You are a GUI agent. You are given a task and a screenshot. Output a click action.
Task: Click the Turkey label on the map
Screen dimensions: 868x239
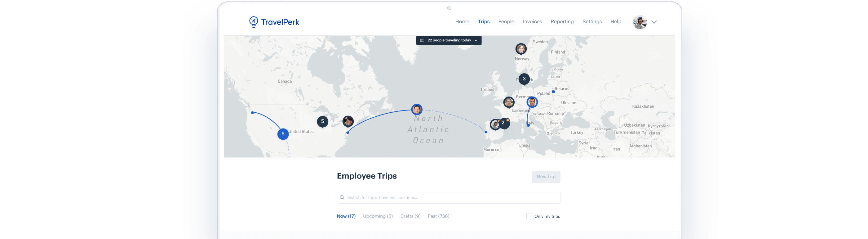(x=576, y=133)
